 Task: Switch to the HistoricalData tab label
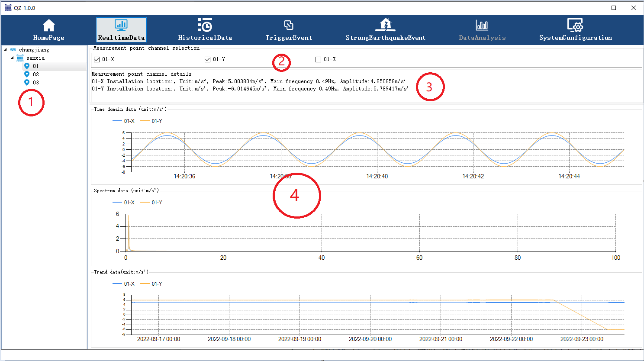pyautogui.click(x=205, y=38)
